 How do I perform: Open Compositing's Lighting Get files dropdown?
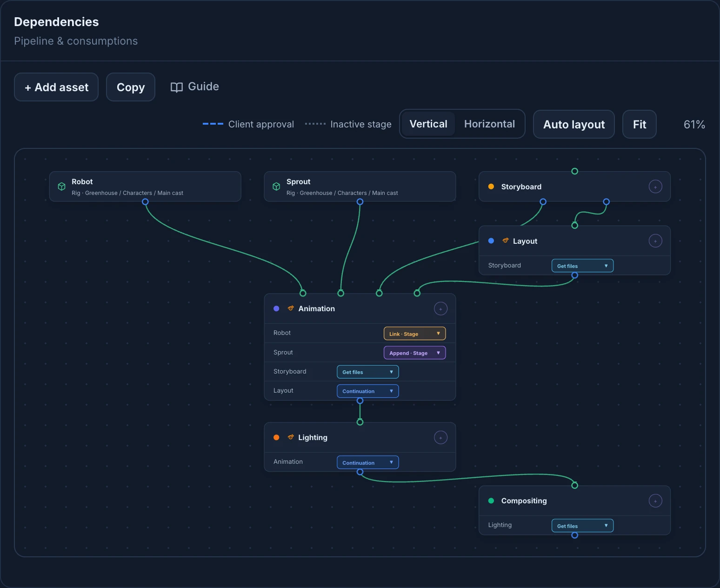(x=582, y=526)
